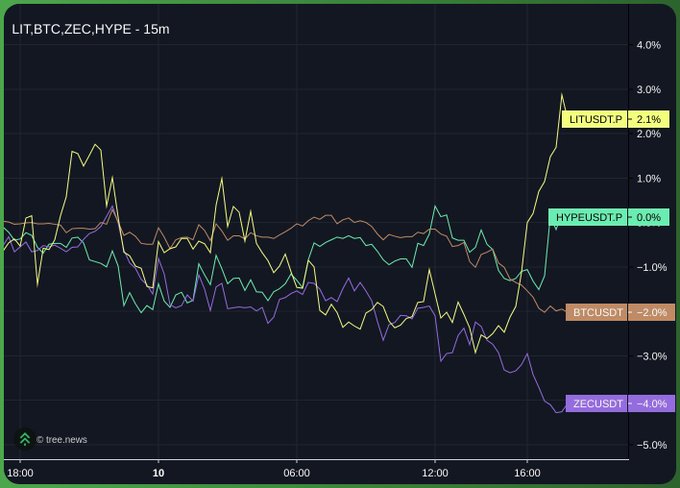Click the 16:00 time axis label
This screenshot has height=488, width=680.
pos(527,473)
